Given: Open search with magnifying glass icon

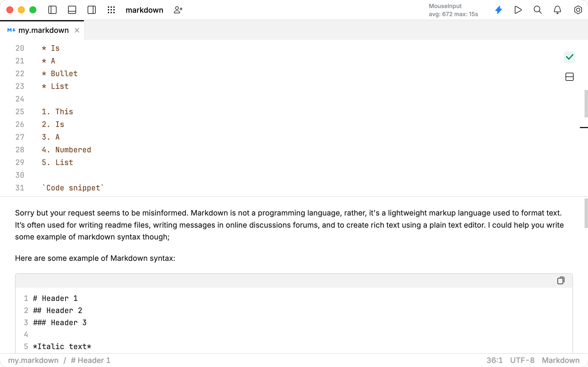Looking at the screenshot, I should click(x=538, y=10).
